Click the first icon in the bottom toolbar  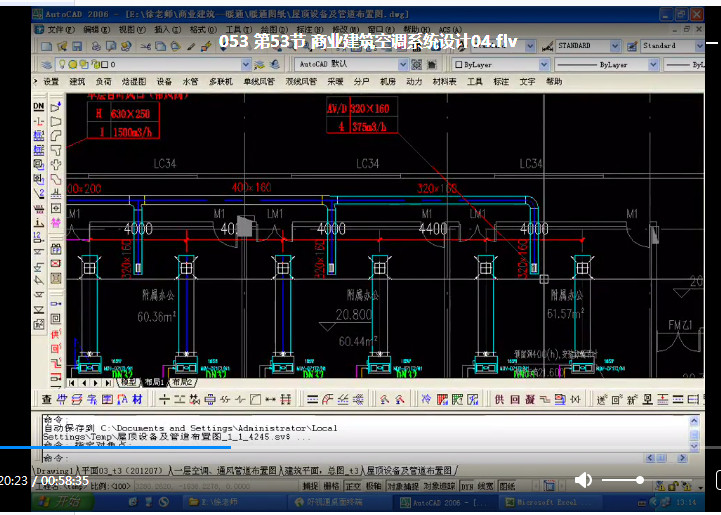pos(47,399)
